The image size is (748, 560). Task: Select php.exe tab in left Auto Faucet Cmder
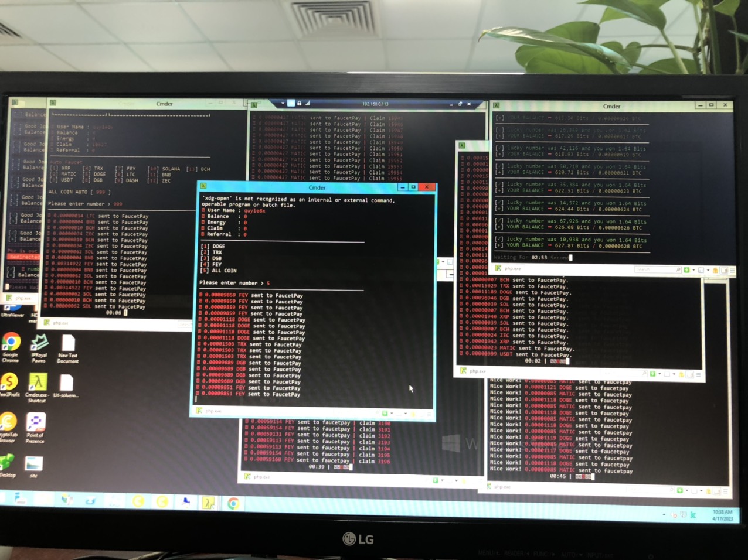pyautogui.click(x=57, y=323)
